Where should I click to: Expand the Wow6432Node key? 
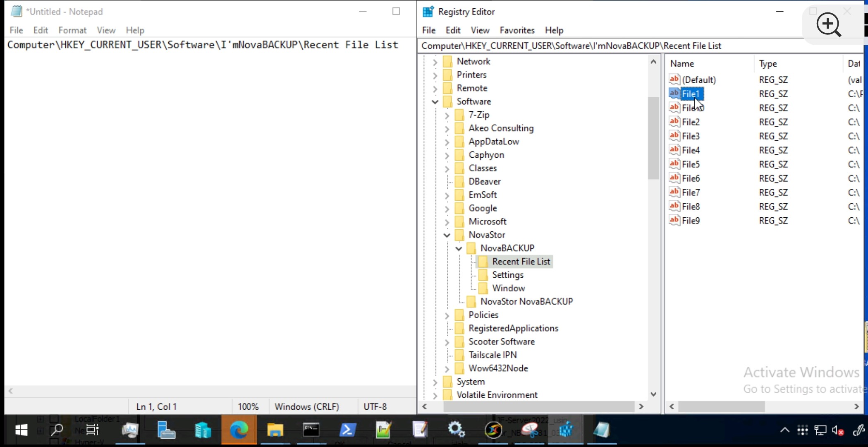(447, 368)
